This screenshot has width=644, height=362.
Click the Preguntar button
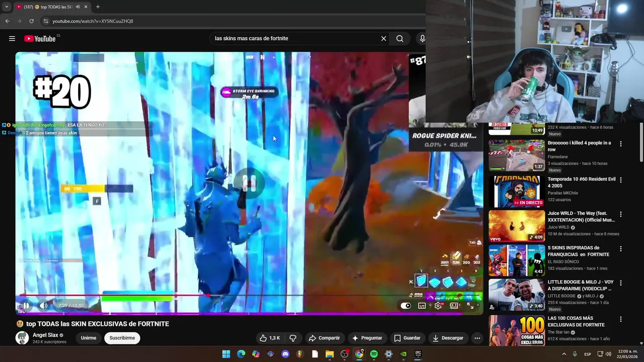coord(367,338)
